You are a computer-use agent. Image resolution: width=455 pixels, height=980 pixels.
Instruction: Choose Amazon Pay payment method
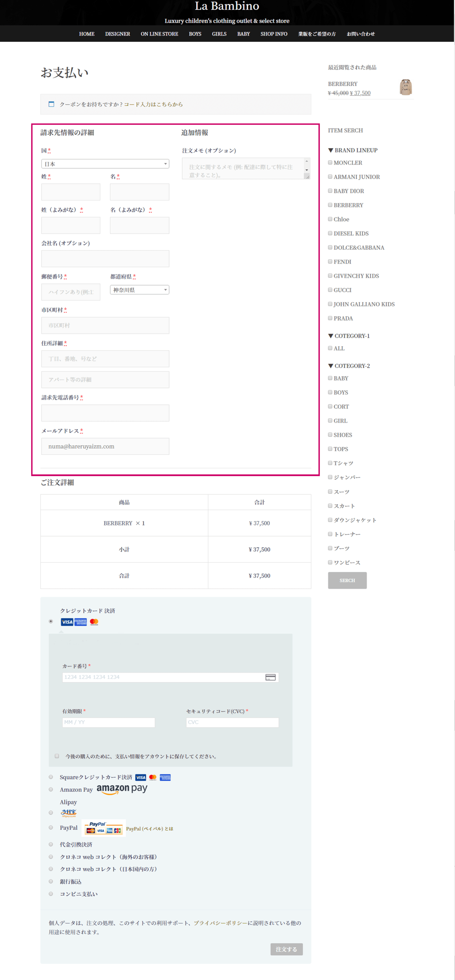point(51,789)
